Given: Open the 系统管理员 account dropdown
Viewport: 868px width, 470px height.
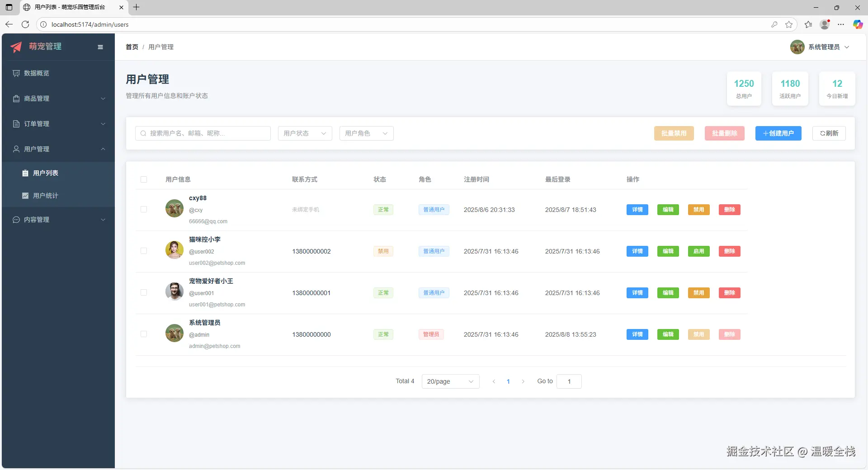Looking at the screenshot, I should (820, 47).
